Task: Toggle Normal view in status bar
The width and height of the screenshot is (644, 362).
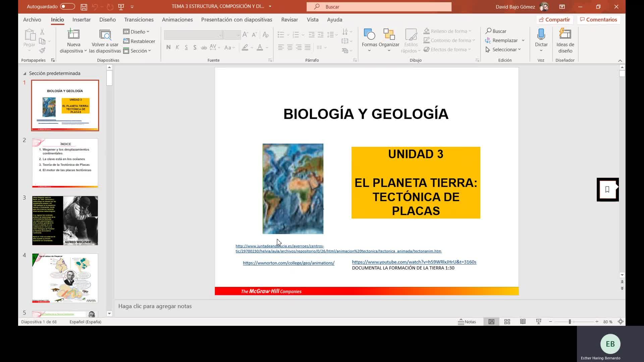Action: coord(491,322)
